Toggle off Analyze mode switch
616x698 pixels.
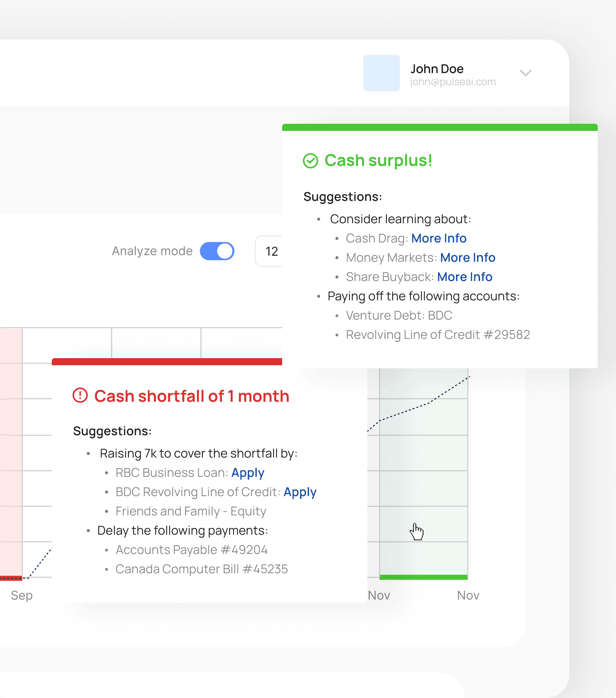pyautogui.click(x=217, y=251)
